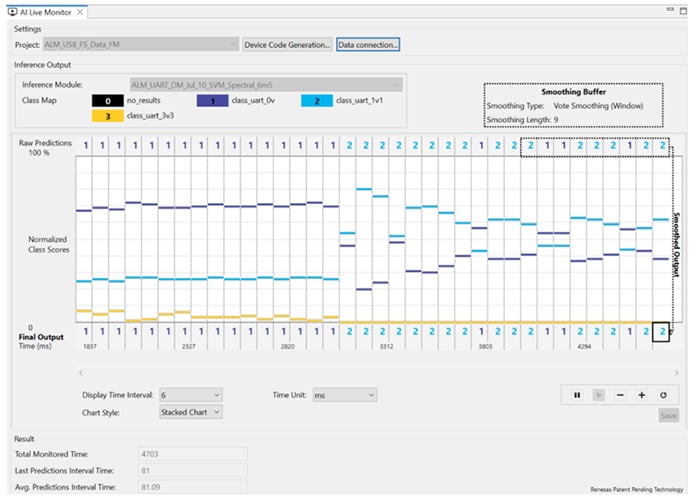This screenshot has width=700, height=497.
Task: Click the AI Live Monitor tab icon
Action: (x=13, y=11)
